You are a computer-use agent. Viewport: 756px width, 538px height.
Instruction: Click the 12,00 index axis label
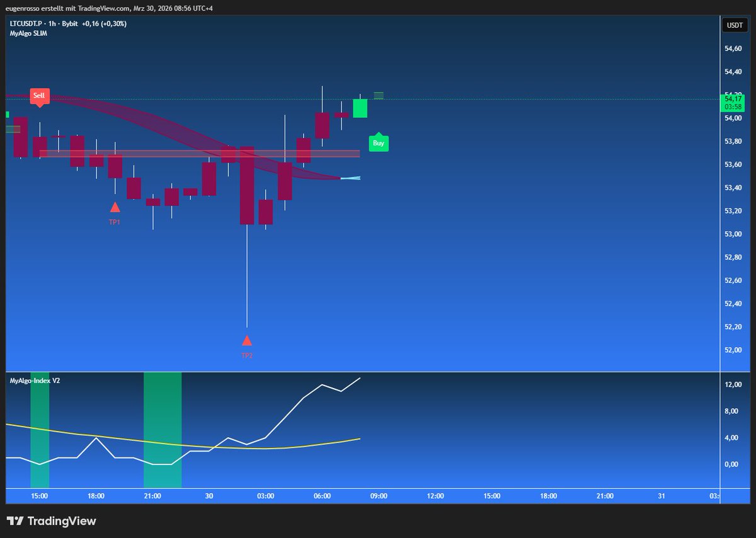(733, 384)
